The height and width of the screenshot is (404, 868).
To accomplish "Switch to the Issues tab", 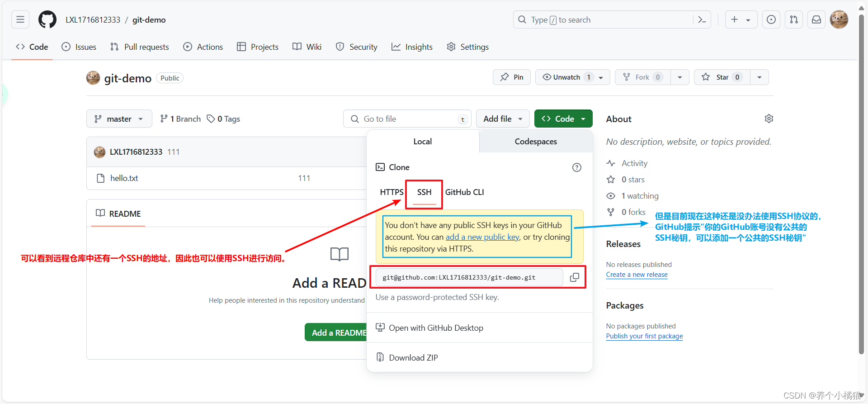I will coord(79,47).
